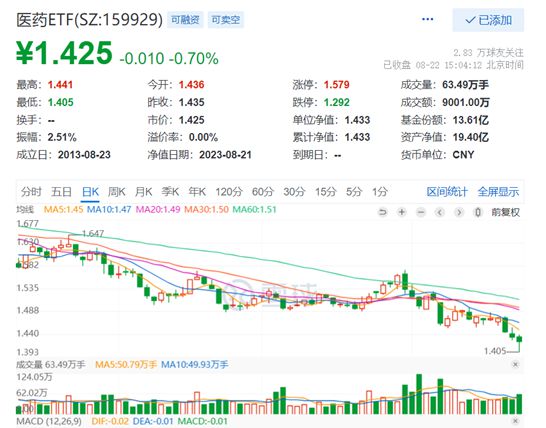Open the 前复权 price adjustment dropdown
Viewport: 546px width, 428px height.
(506, 212)
